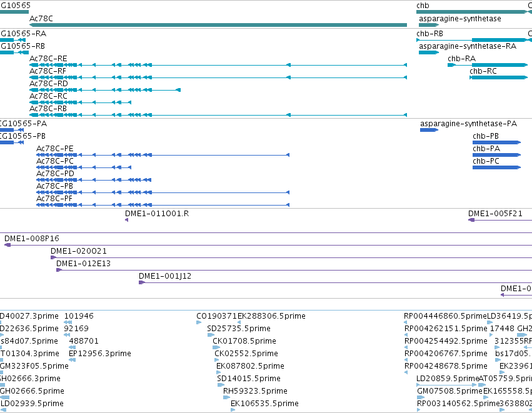Click the chb-RB transcript
Viewport: 532px width, 413px height.
tap(472, 40)
